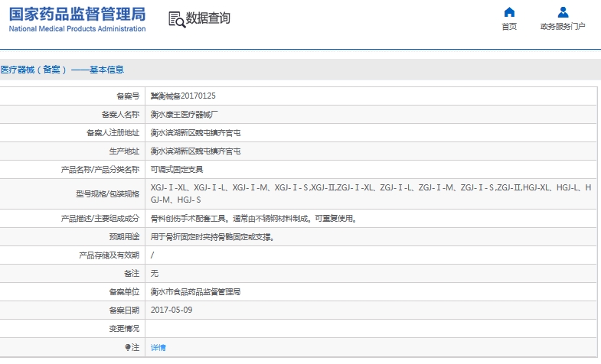Image resolution: width=601 pixels, height=364 pixels.
Task: Click the 产品描述/主要组成成分 label
Action: (100, 219)
